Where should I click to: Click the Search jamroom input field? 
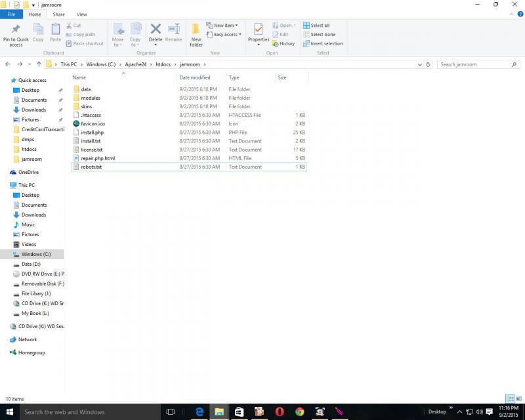(476, 64)
